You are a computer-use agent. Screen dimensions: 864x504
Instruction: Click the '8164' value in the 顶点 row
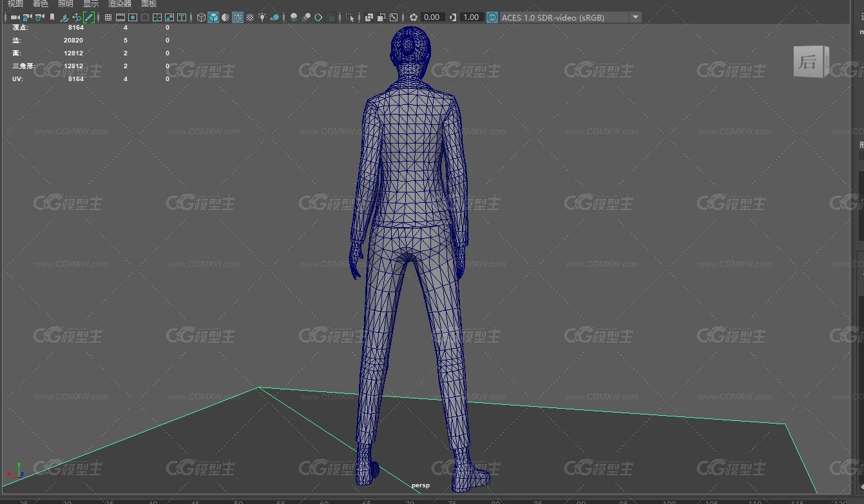tap(75, 28)
